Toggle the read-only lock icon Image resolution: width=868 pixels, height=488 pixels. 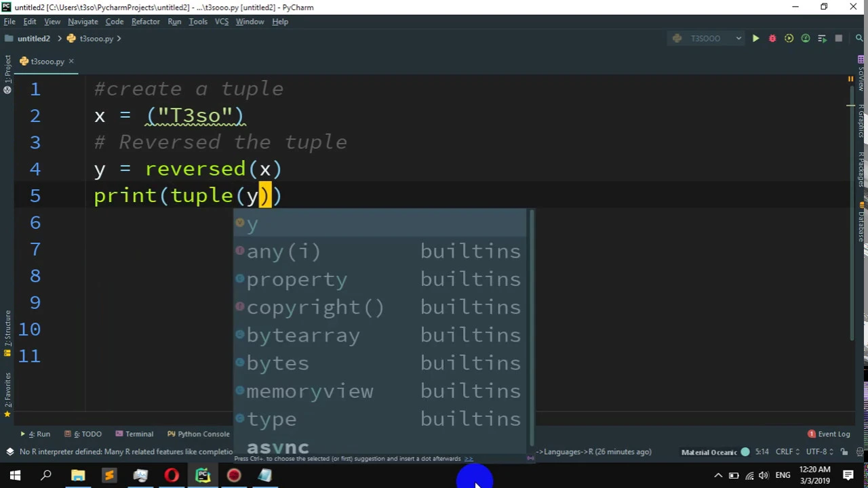point(844,452)
